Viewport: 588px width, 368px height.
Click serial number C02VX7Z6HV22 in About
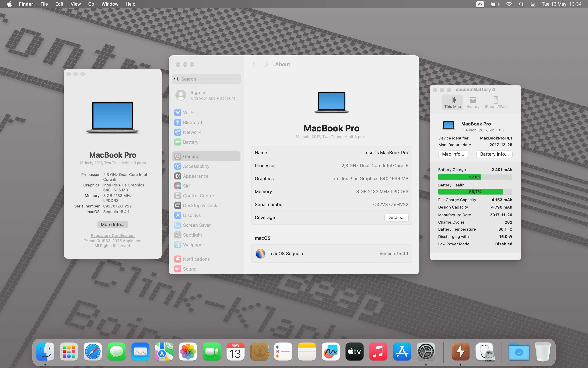point(390,205)
